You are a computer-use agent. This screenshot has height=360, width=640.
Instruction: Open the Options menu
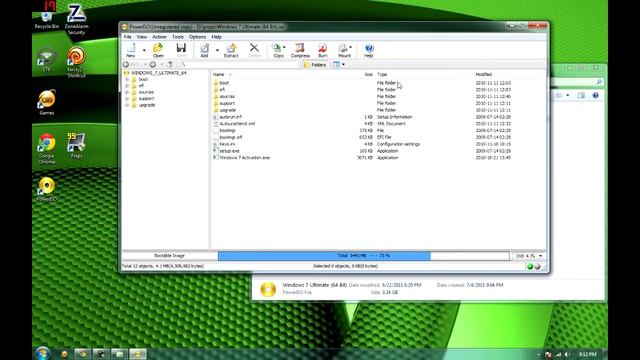[198, 37]
